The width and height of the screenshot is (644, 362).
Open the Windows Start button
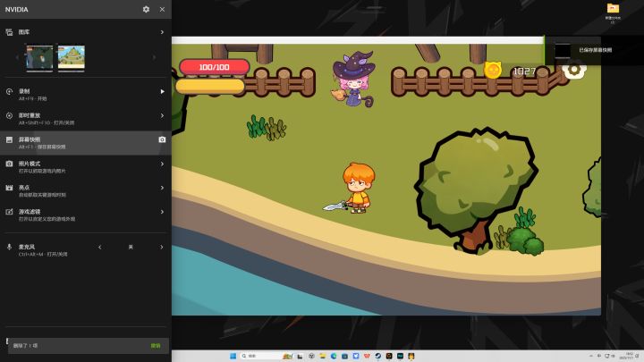point(233,356)
